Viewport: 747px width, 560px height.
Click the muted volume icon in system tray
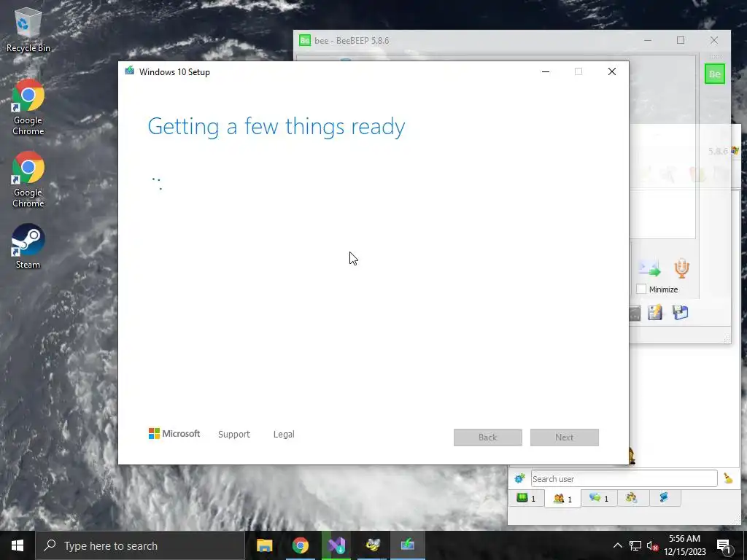tap(652, 545)
